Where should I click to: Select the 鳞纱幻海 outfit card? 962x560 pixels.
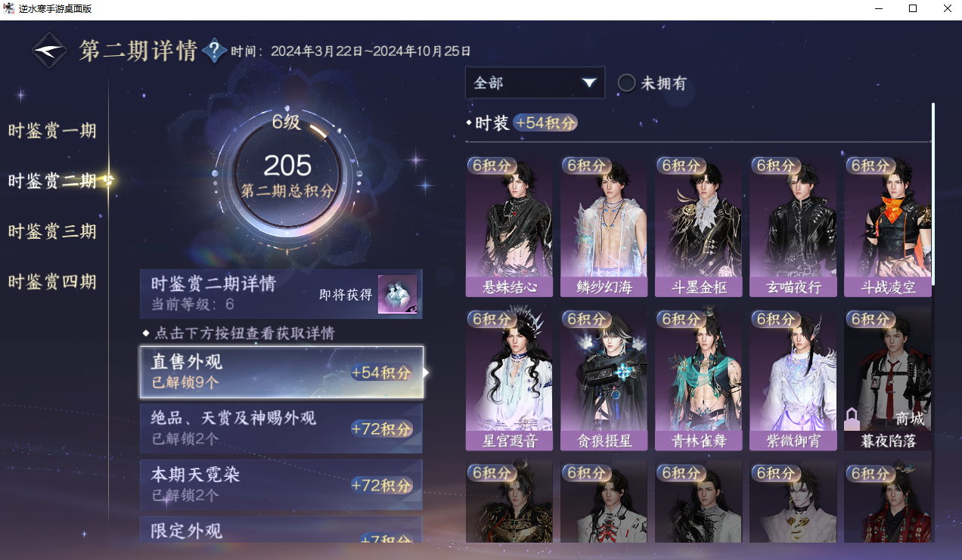pos(604,227)
